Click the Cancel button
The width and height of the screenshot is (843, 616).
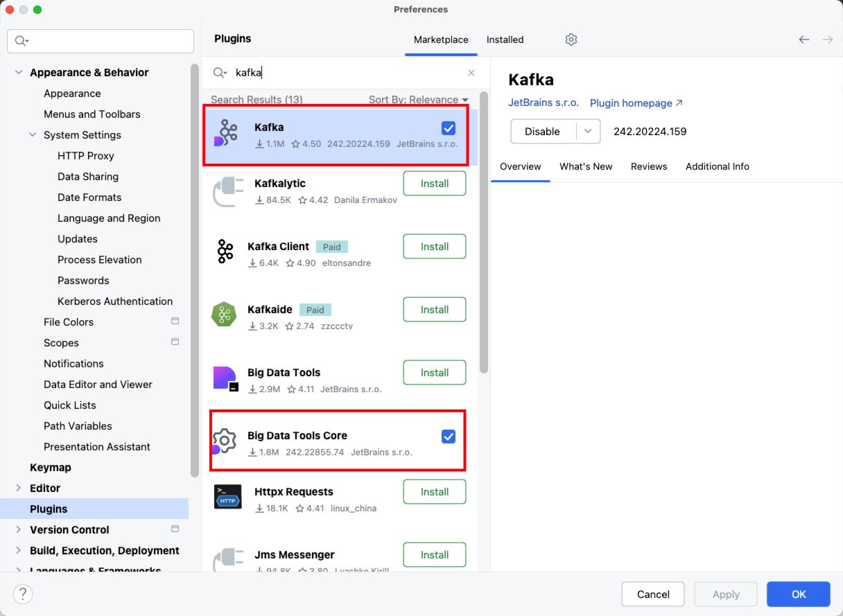[653, 594]
